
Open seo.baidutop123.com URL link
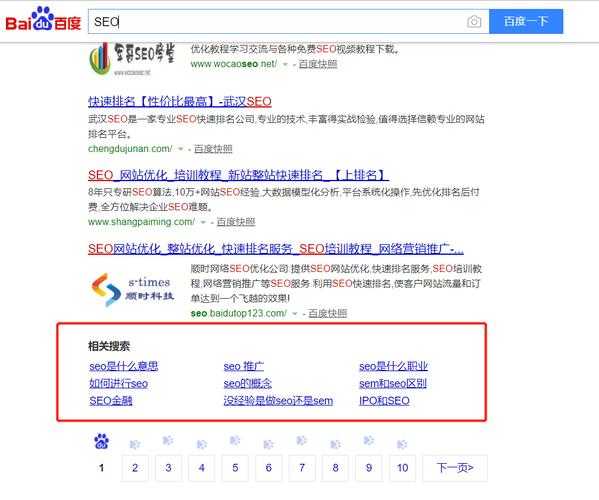(x=239, y=313)
